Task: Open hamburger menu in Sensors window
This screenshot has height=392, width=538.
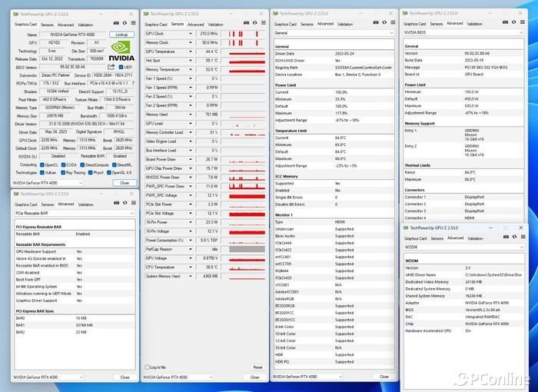Action: (264, 22)
